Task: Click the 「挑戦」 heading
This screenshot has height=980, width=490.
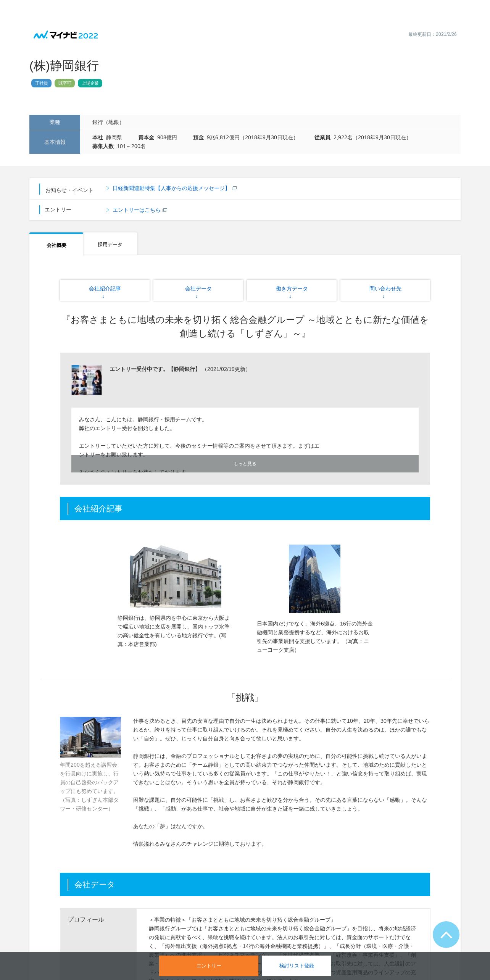Action: (245, 698)
